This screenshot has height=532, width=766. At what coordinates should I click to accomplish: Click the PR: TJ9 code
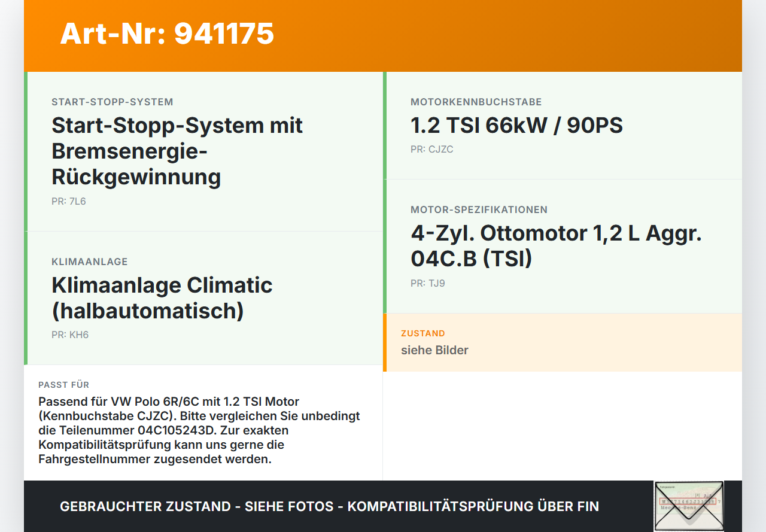point(428,284)
